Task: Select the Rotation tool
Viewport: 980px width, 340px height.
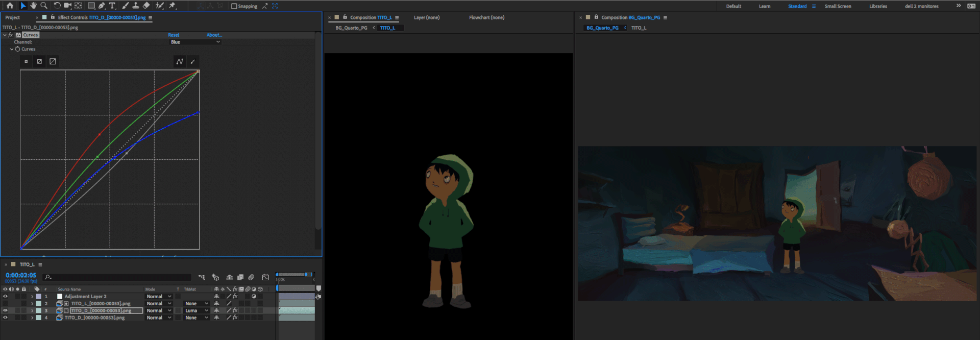Action: (x=57, y=6)
